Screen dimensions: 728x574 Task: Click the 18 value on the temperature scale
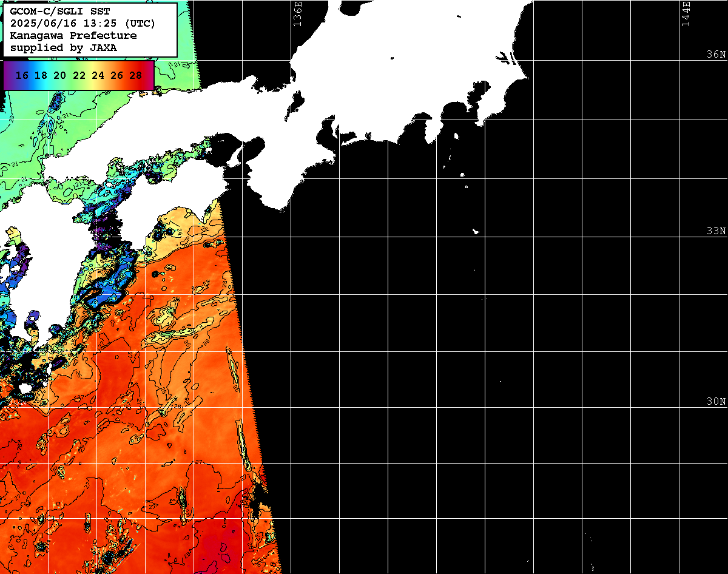[x=41, y=75]
